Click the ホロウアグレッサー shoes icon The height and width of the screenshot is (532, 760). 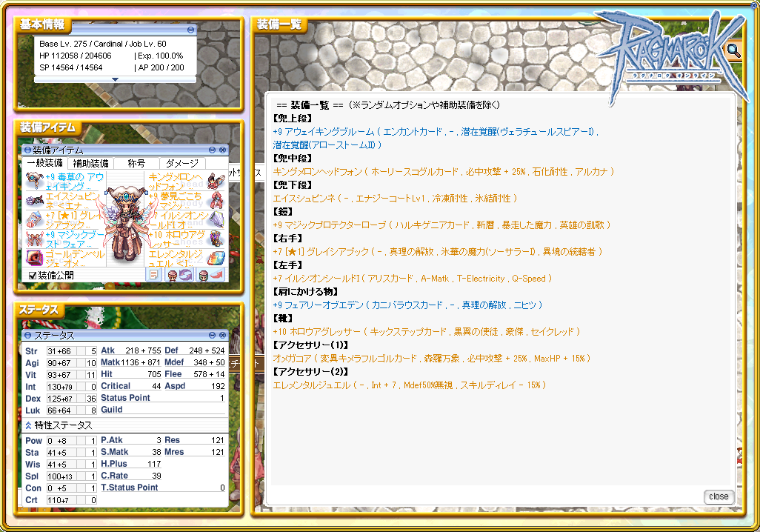coord(216,239)
